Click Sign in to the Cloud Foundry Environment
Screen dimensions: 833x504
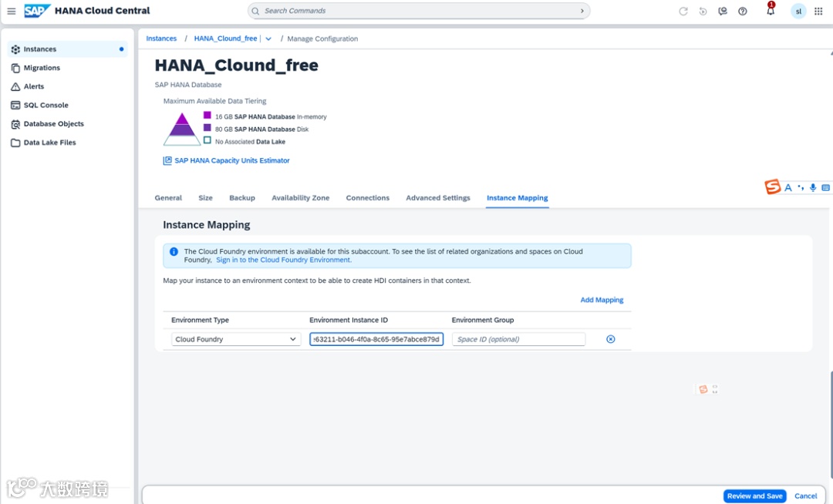[x=284, y=260]
